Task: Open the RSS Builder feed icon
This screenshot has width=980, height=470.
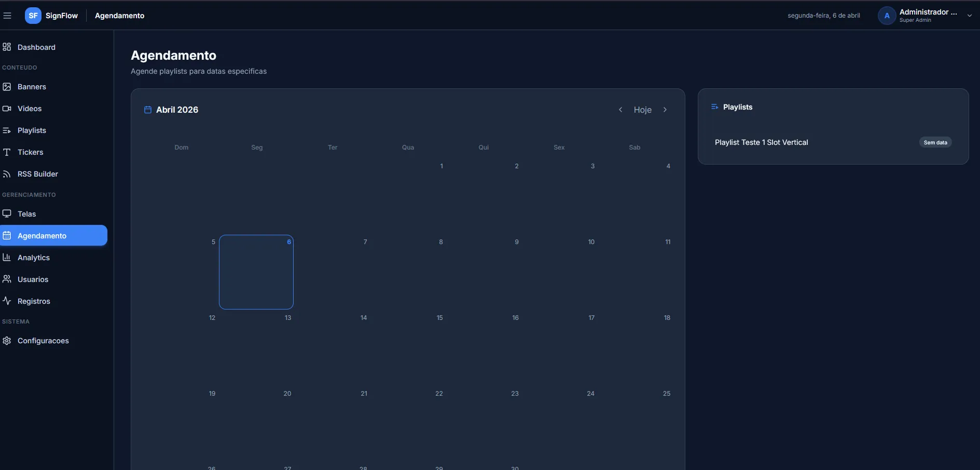Action: (x=7, y=174)
